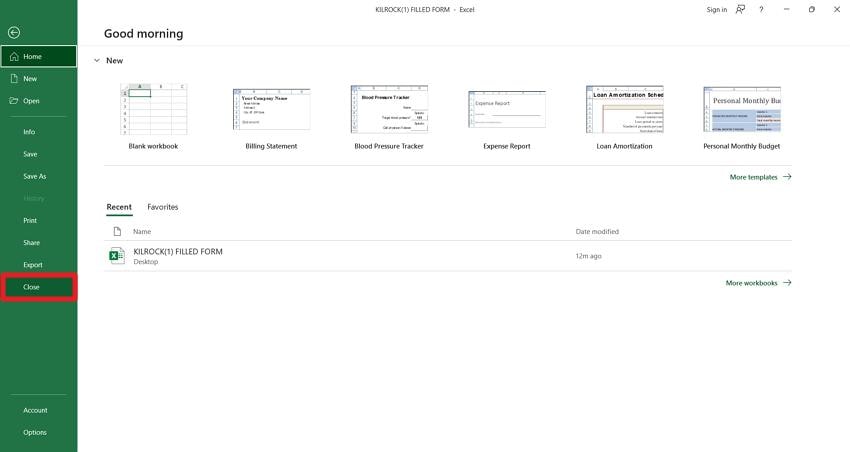Click the New document icon in sidebar

point(14,79)
